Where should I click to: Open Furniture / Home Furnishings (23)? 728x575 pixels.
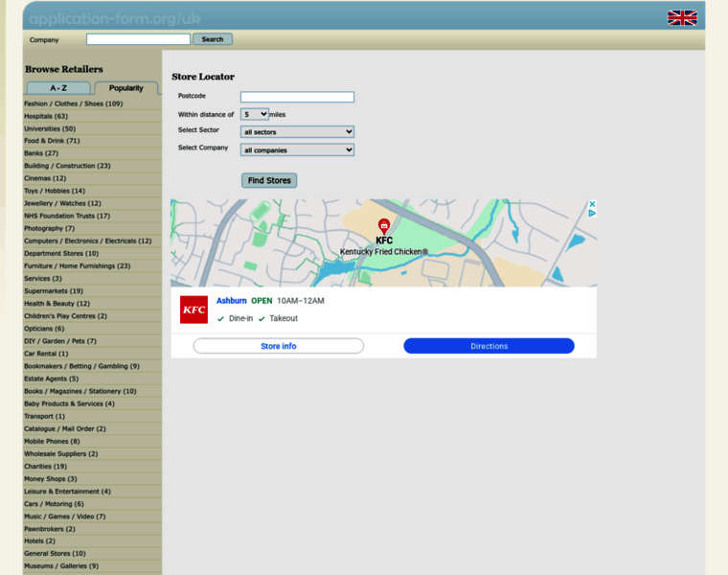click(77, 266)
